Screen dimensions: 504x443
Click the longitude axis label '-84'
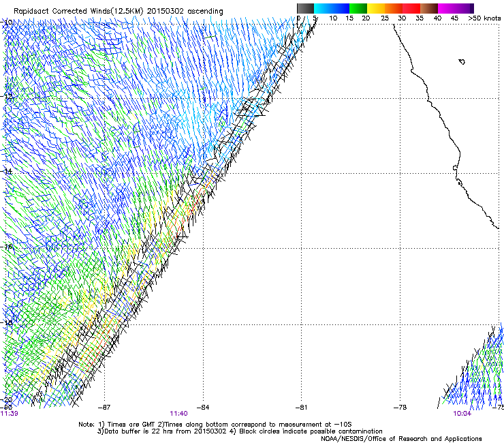coord(203,408)
